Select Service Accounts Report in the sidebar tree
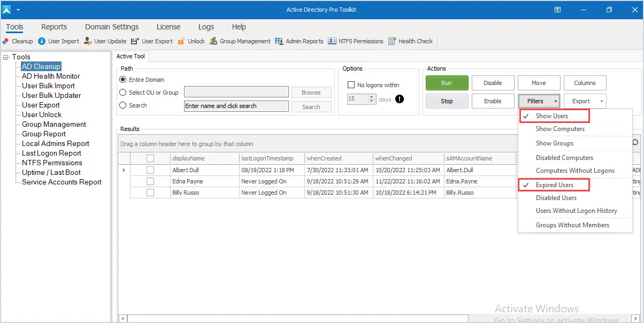The image size is (644, 323). point(62,182)
